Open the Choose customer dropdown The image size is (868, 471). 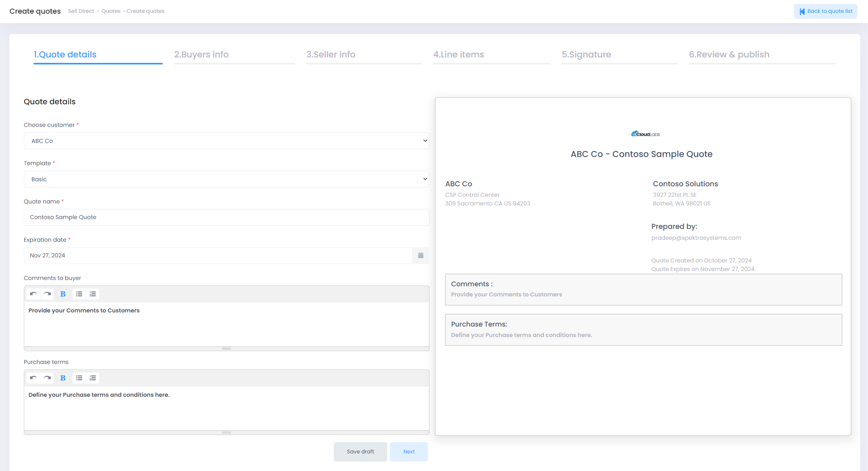(227, 141)
